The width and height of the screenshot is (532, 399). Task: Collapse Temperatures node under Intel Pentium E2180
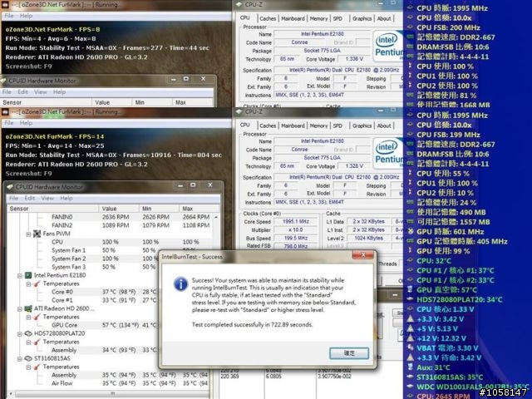pos(28,284)
